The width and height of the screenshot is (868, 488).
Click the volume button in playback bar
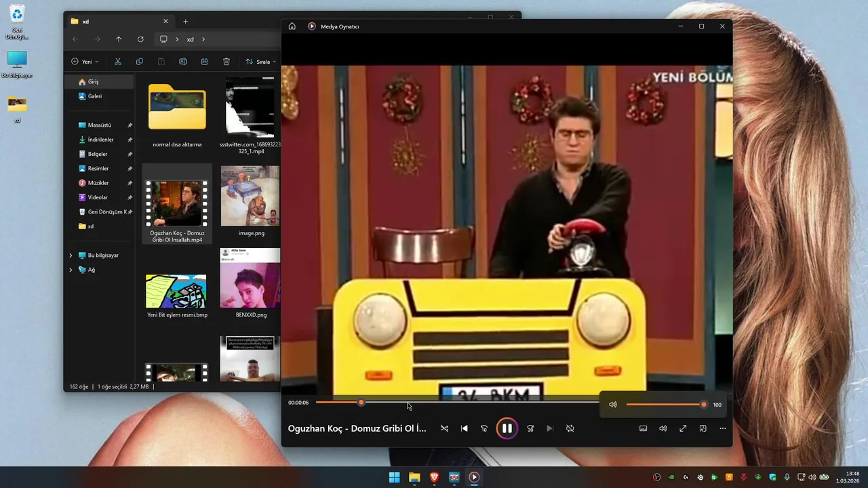(663, 428)
